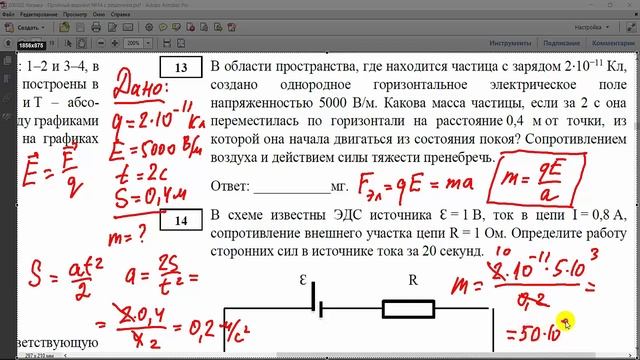Open the Окно menu
Image resolution: width=640 pixels, height=360 pixels.
coord(99,14)
